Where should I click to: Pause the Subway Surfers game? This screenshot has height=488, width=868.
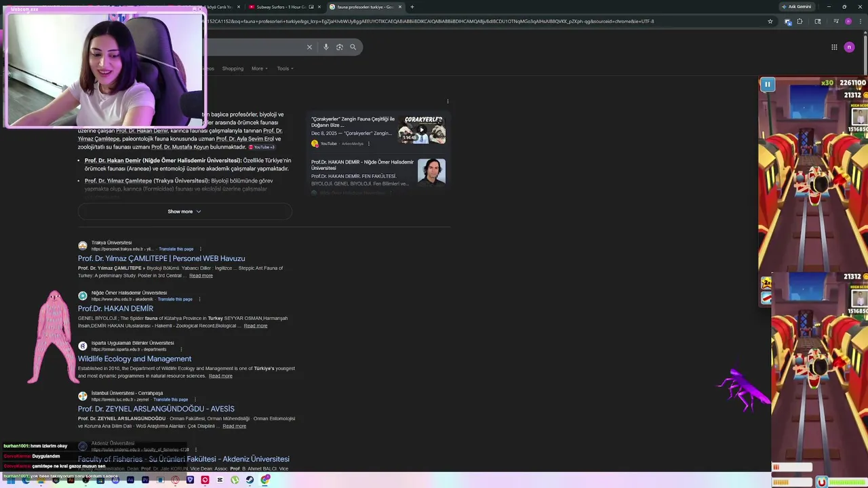767,85
